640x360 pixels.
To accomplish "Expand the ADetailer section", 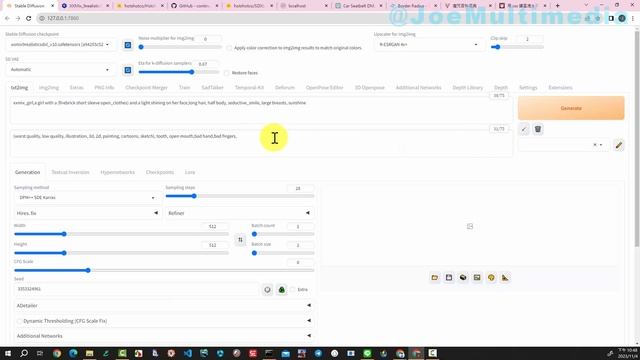I will point(164,305).
